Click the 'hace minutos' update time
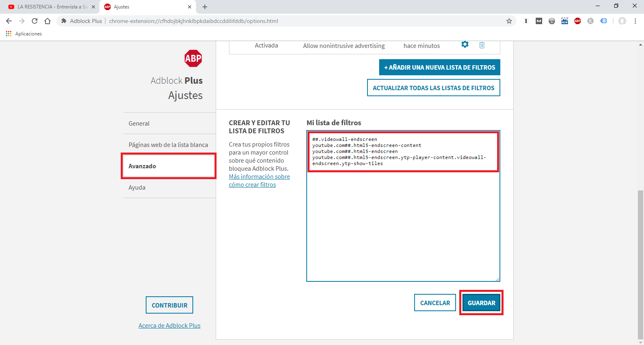 point(422,46)
